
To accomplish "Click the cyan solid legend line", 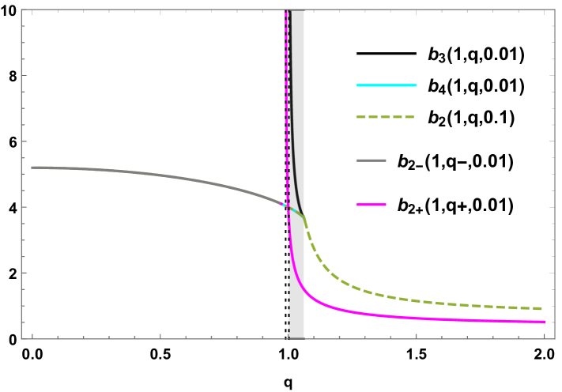I will pyautogui.click(x=386, y=85).
